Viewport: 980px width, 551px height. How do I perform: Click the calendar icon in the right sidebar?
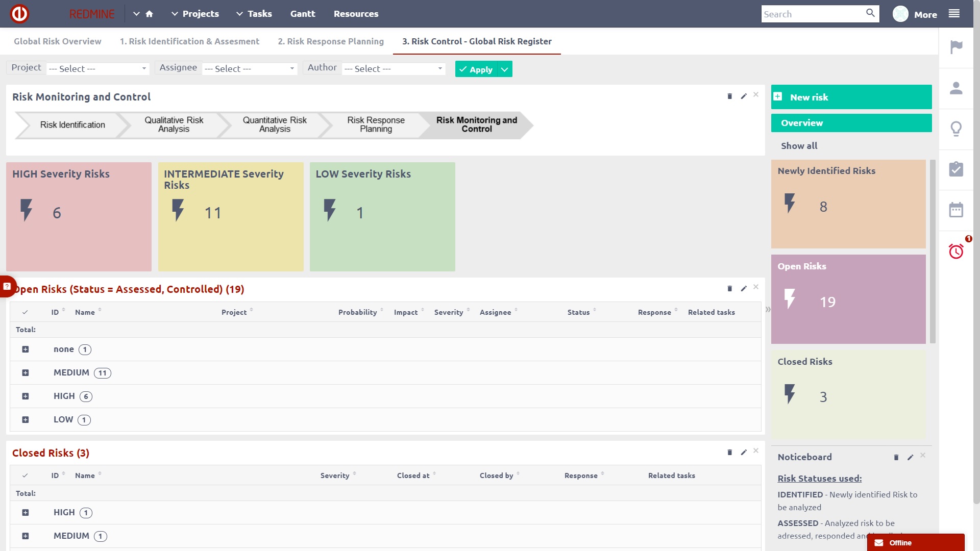[x=957, y=209]
